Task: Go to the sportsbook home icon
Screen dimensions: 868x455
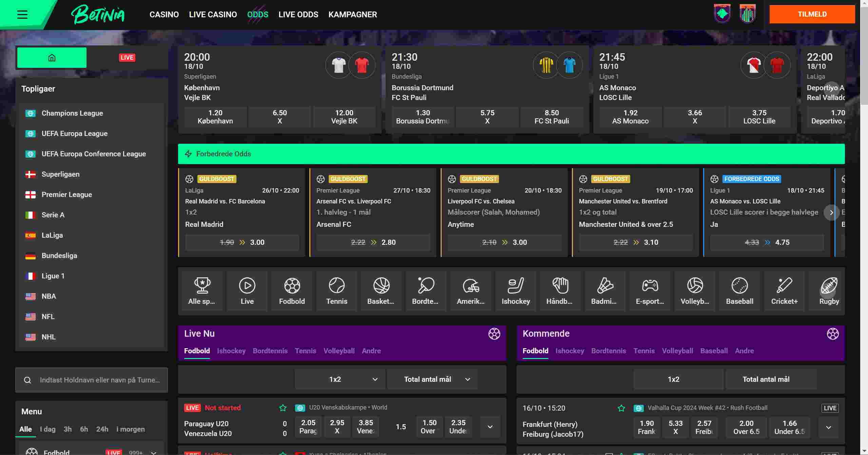Action: [x=52, y=58]
